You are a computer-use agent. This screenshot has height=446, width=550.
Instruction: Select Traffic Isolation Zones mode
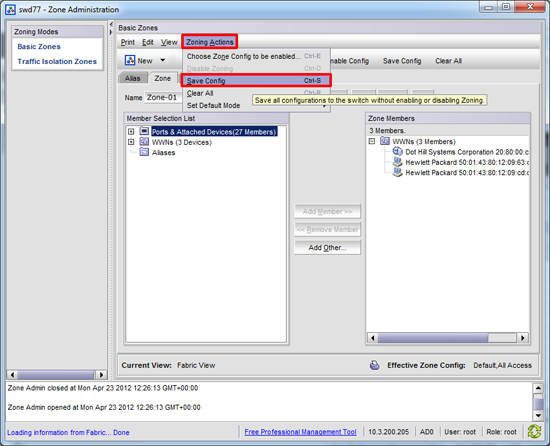pyautogui.click(x=57, y=61)
